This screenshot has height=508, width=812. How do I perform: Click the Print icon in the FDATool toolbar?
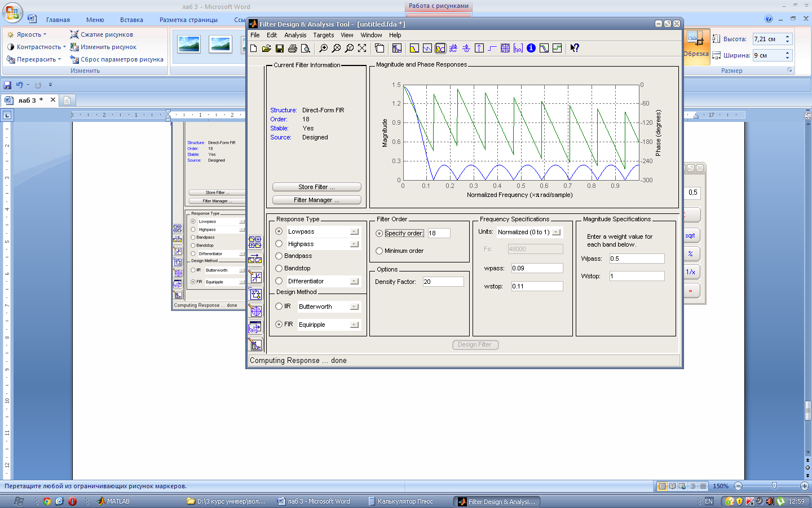click(293, 49)
